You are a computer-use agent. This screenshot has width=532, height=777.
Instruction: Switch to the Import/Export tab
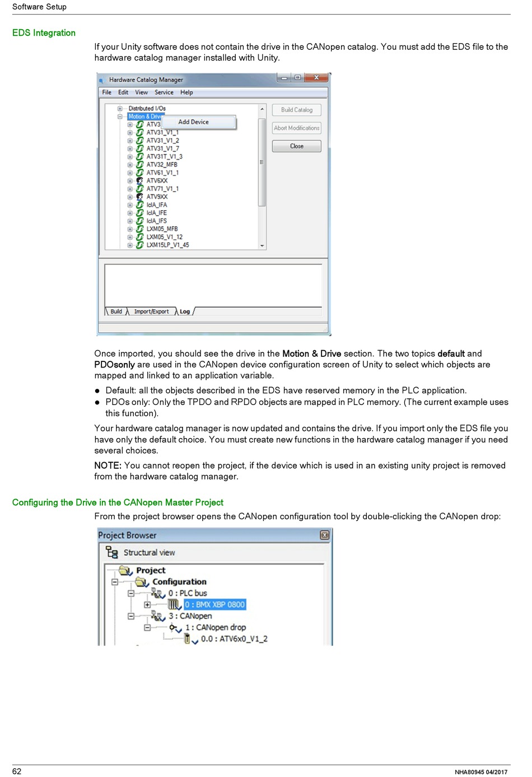pyautogui.click(x=151, y=311)
